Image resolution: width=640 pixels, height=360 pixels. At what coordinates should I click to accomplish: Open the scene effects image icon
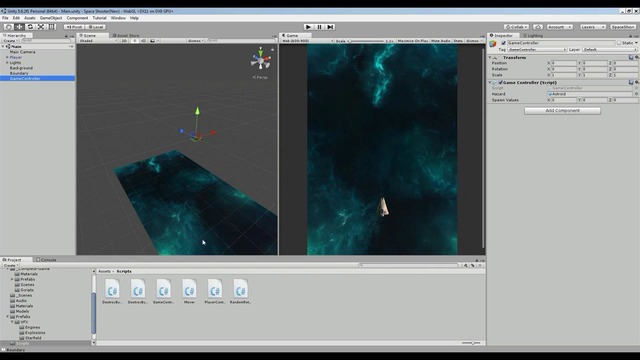click(x=153, y=41)
